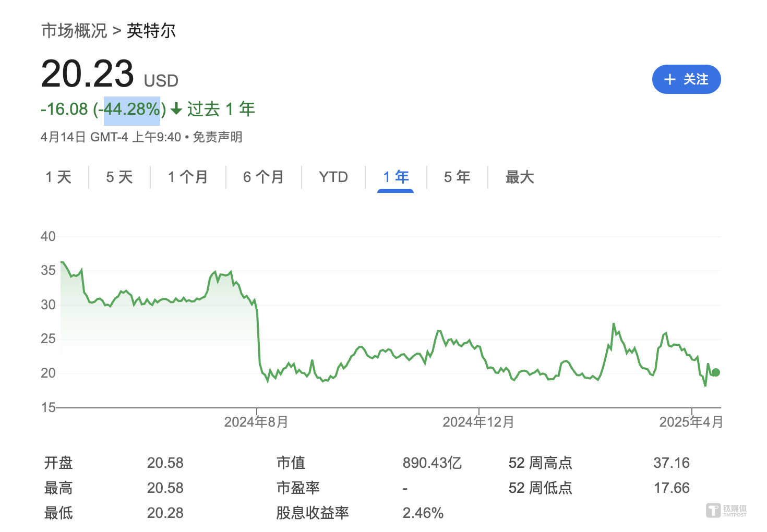Show the 5 年 price history

pyautogui.click(x=457, y=177)
